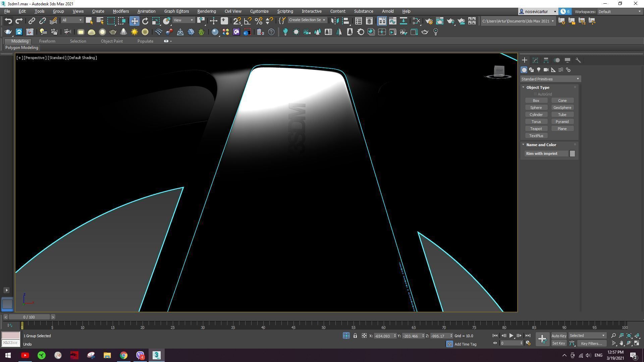
Task: Select the Select and Link tool
Action: pos(32,21)
